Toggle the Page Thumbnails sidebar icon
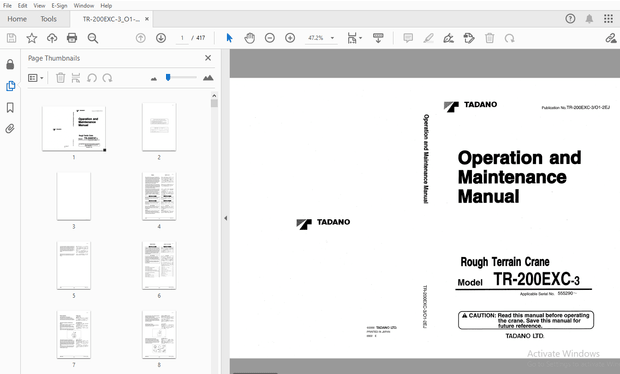The width and height of the screenshot is (620, 374). (10, 86)
